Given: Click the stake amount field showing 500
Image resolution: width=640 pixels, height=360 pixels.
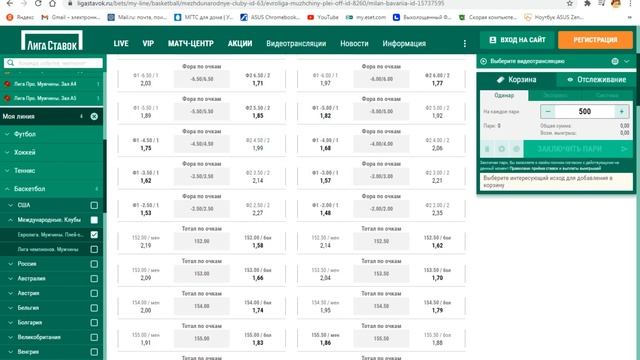Looking at the screenshot, I should point(584,111).
